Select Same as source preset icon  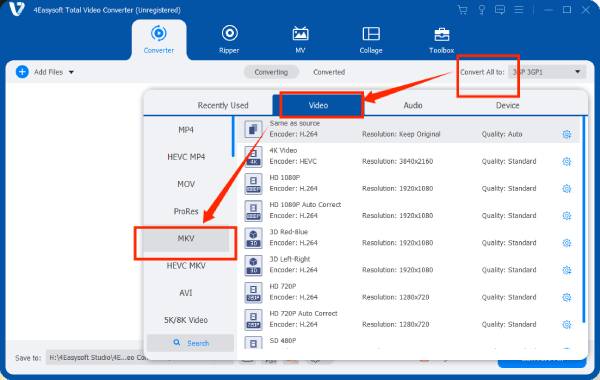pyautogui.click(x=253, y=129)
